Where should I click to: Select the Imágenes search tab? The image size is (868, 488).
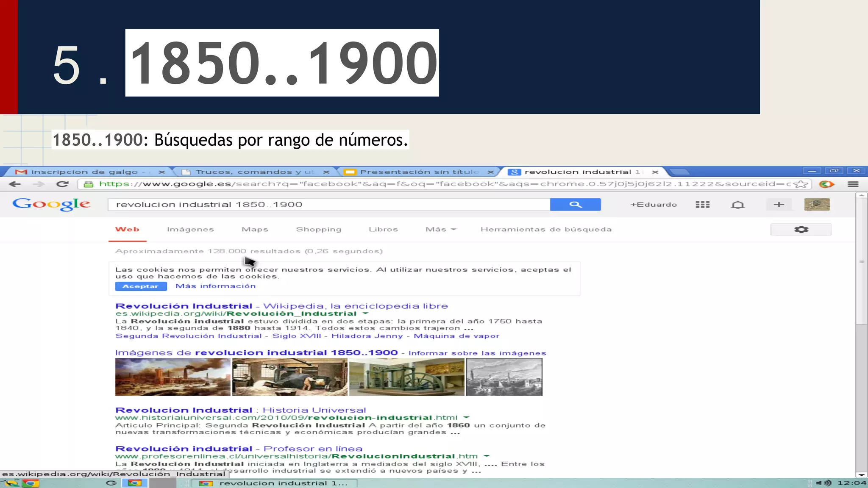190,229
